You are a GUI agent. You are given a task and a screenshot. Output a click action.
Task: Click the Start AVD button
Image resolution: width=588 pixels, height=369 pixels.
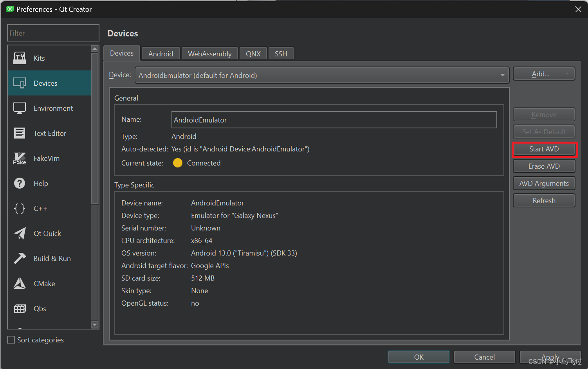click(x=544, y=149)
